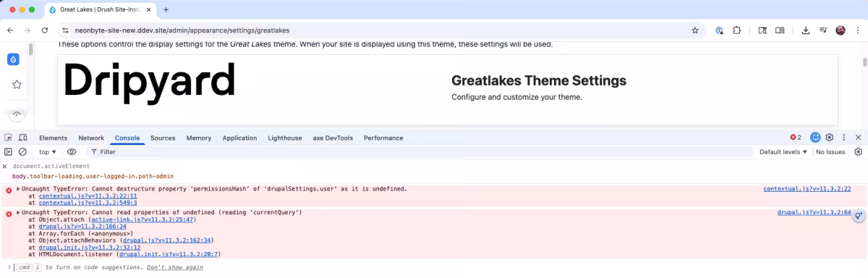868x278 pixels.
Task: Click No Issues button in console toolbar
Action: (x=830, y=152)
